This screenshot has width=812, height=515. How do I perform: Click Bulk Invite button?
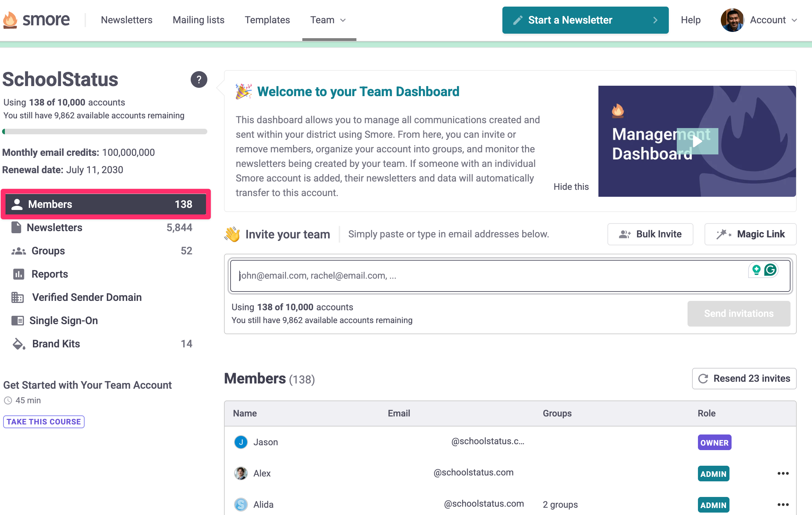pyautogui.click(x=650, y=234)
